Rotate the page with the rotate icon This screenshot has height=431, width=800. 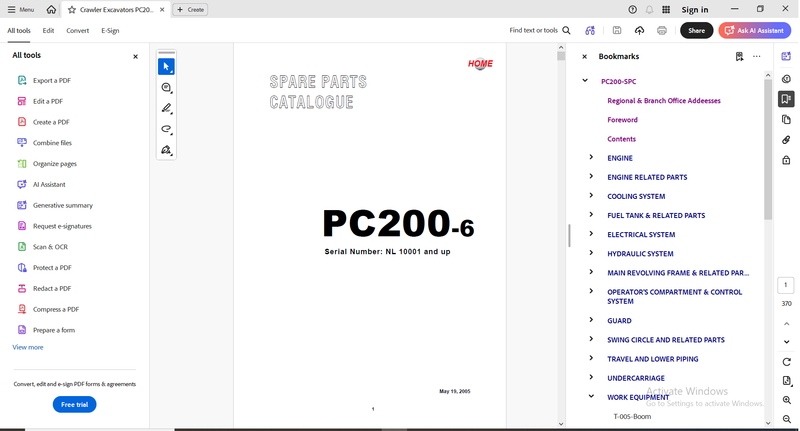pyautogui.click(x=787, y=362)
